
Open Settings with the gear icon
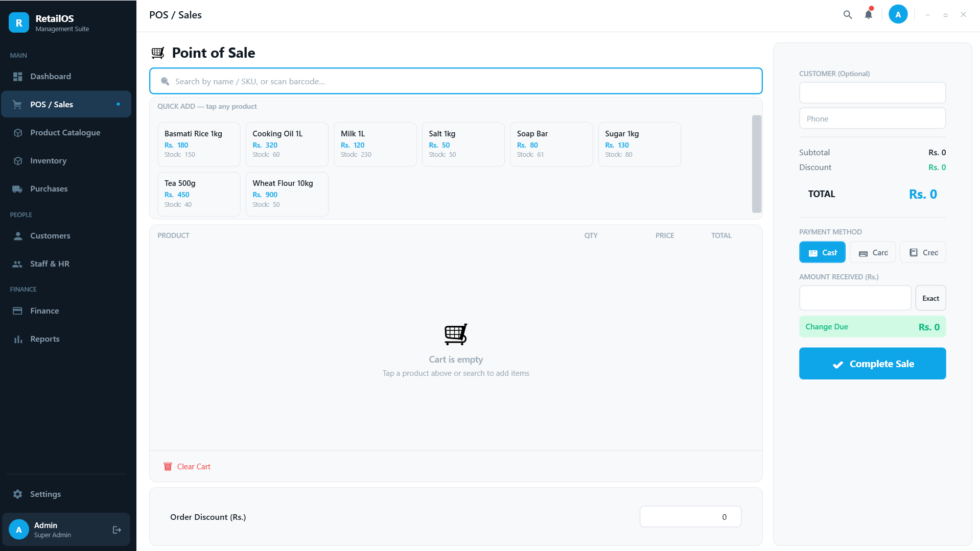pyautogui.click(x=17, y=494)
